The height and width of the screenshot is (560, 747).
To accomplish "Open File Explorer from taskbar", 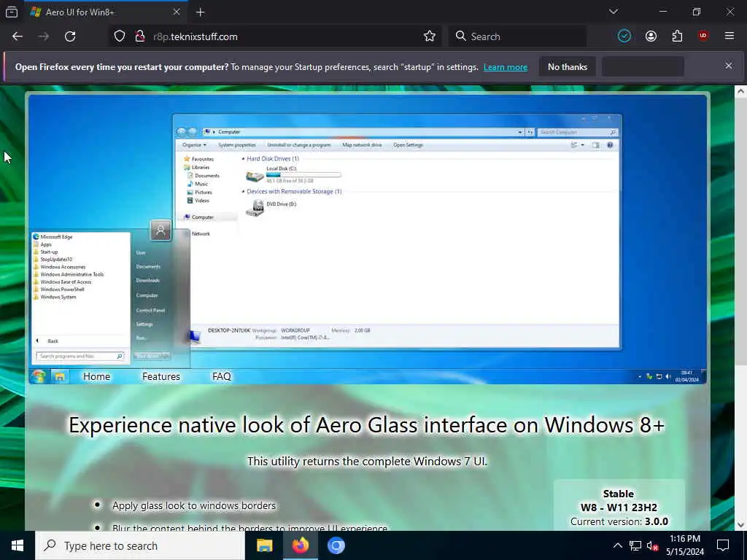I will tap(264, 545).
